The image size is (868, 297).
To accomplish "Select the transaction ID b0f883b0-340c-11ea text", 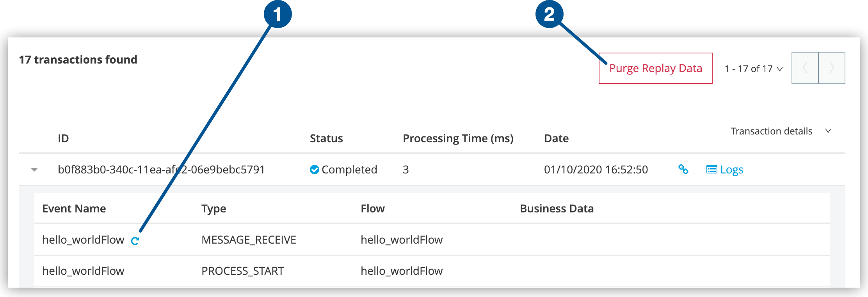I will point(161,170).
